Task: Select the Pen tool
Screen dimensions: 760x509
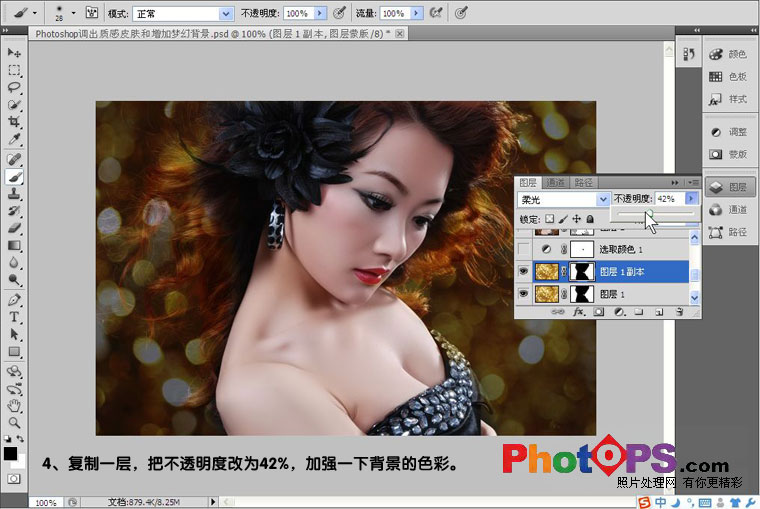Action: click(x=14, y=300)
